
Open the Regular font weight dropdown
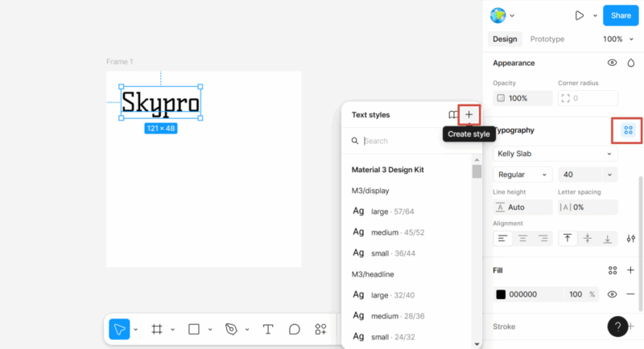pos(522,174)
